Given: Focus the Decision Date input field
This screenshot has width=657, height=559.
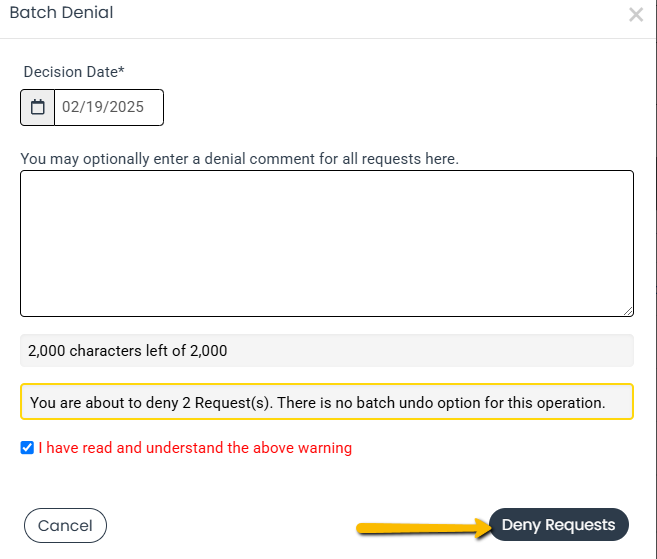Looking at the screenshot, I should [x=109, y=107].
